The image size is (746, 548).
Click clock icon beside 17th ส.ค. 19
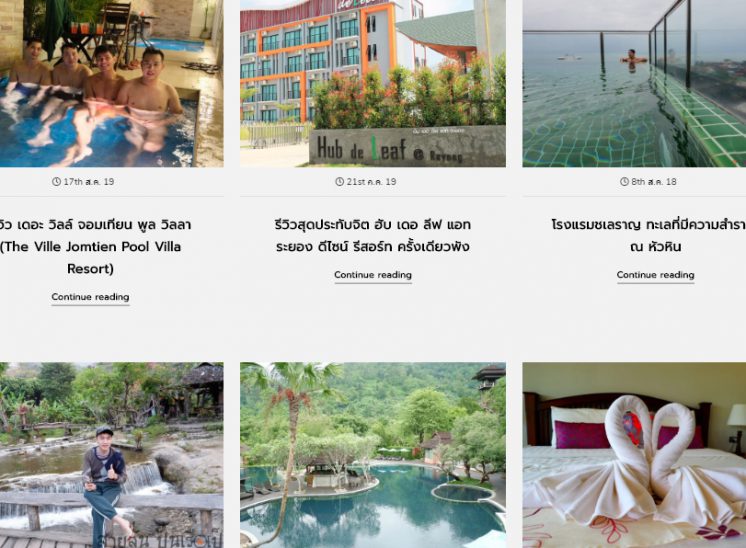click(x=56, y=181)
